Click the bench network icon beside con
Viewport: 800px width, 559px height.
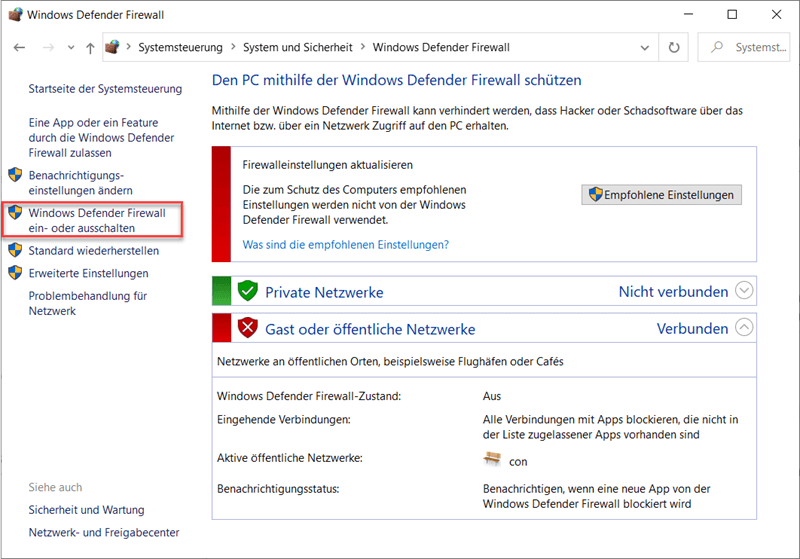pyautogui.click(x=492, y=459)
